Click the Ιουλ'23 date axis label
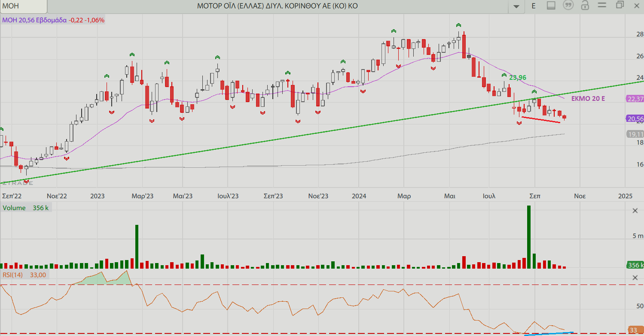 (x=228, y=196)
